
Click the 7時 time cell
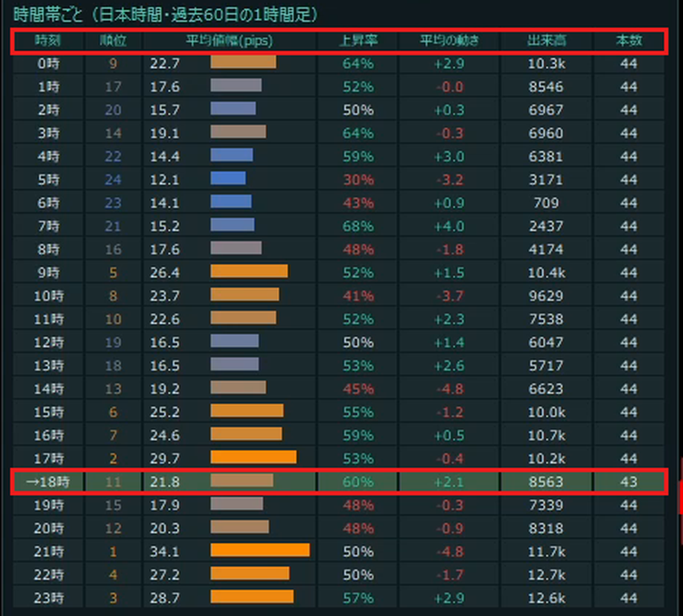(x=48, y=226)
